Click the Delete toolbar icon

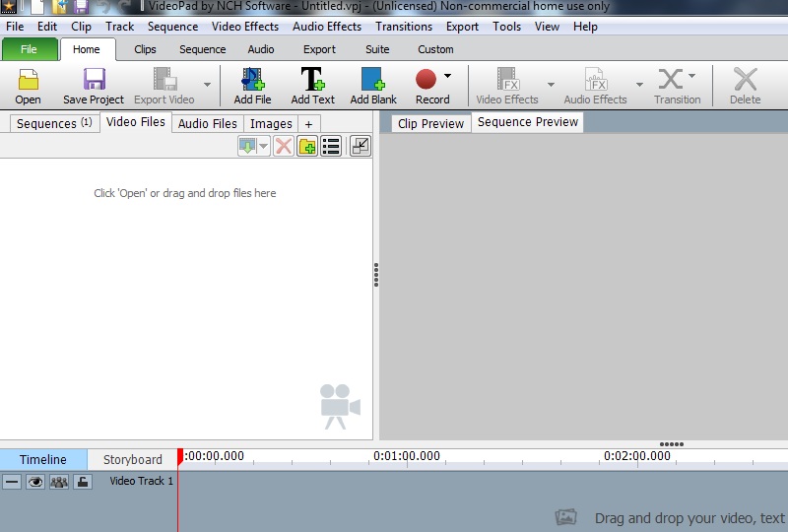coord(746,79)
